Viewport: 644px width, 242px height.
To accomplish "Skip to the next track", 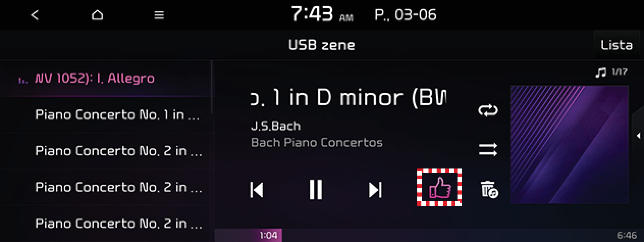I will tap(375, 190).
